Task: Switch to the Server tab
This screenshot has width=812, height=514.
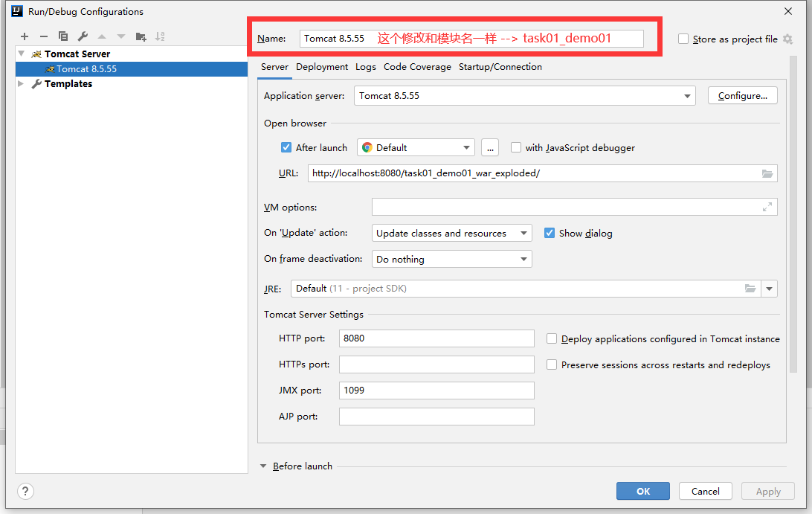Action: coord(274,67)
